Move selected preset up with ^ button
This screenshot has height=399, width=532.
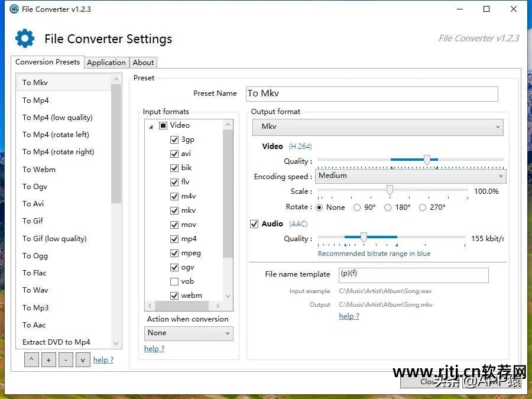click(31, 359)
